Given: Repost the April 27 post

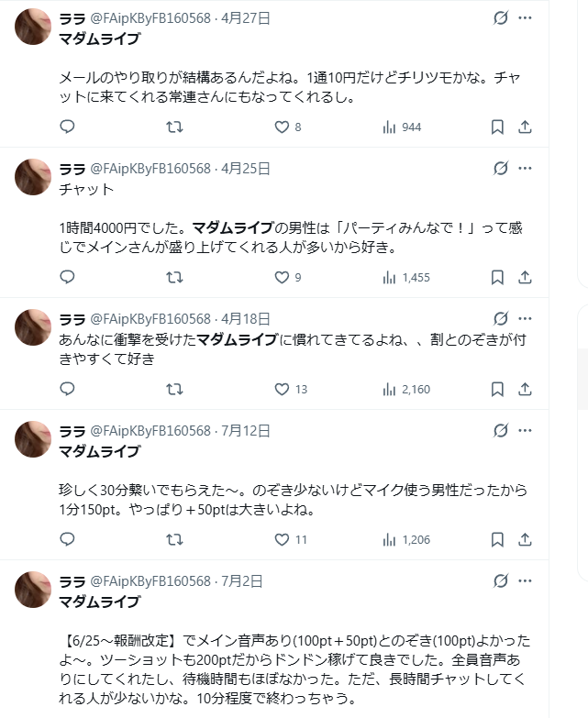Looking at the screenshot, I should coord(173,127).
